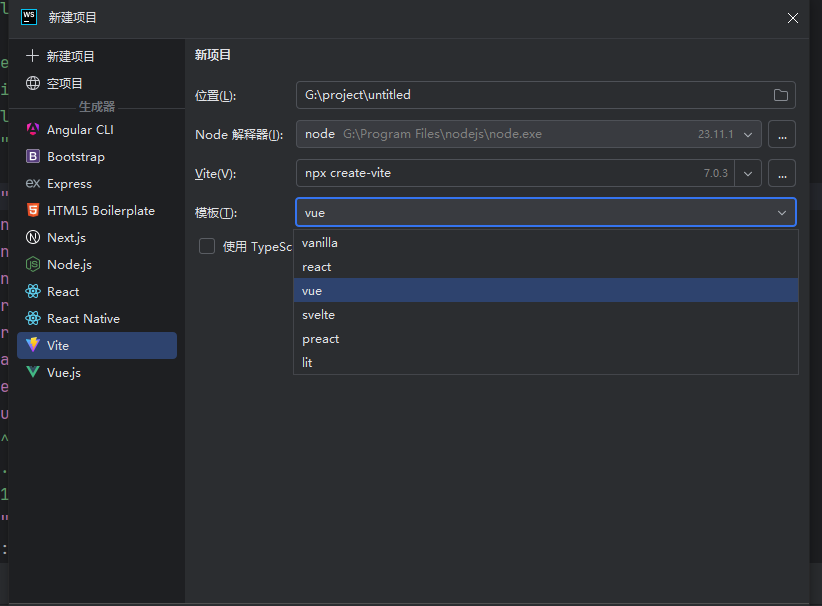Select Angular CLI label in generators

coord(80,129)
